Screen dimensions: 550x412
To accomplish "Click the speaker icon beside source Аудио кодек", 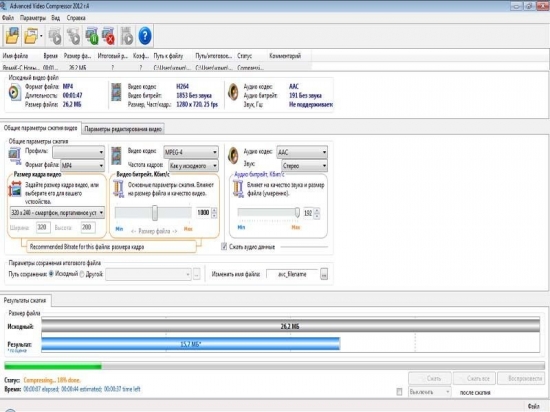I will coord(233,92).
